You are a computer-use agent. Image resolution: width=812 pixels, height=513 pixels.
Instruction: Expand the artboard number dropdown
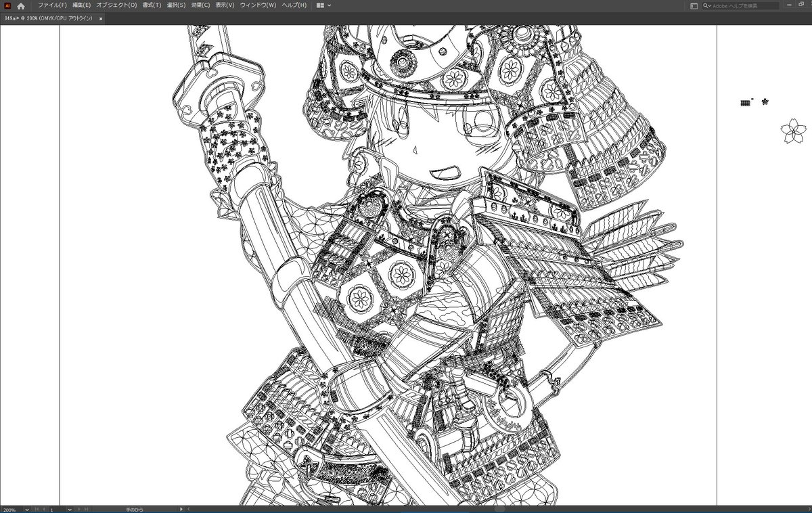pos(70,509)
